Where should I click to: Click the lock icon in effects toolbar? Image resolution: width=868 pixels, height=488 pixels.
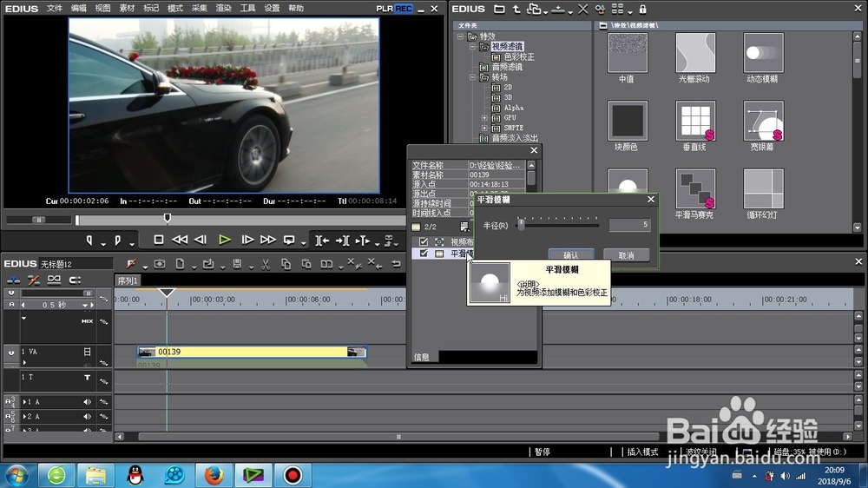(x=642, y=9)
